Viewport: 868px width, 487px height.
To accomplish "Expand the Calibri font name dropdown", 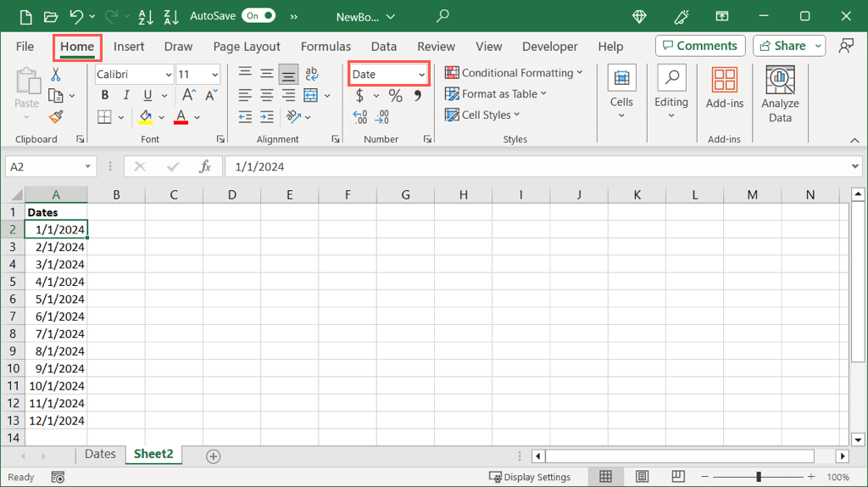I will pos(168,75).
